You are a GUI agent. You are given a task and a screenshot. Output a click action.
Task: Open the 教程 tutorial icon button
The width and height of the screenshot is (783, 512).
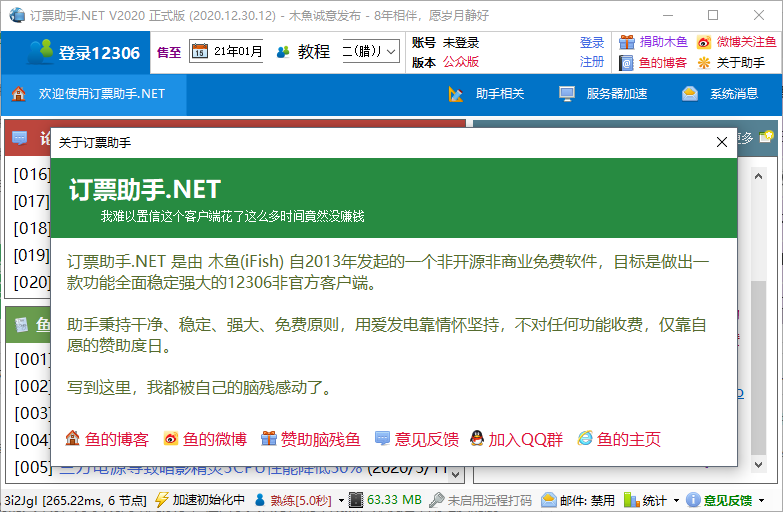pos(303,52)
